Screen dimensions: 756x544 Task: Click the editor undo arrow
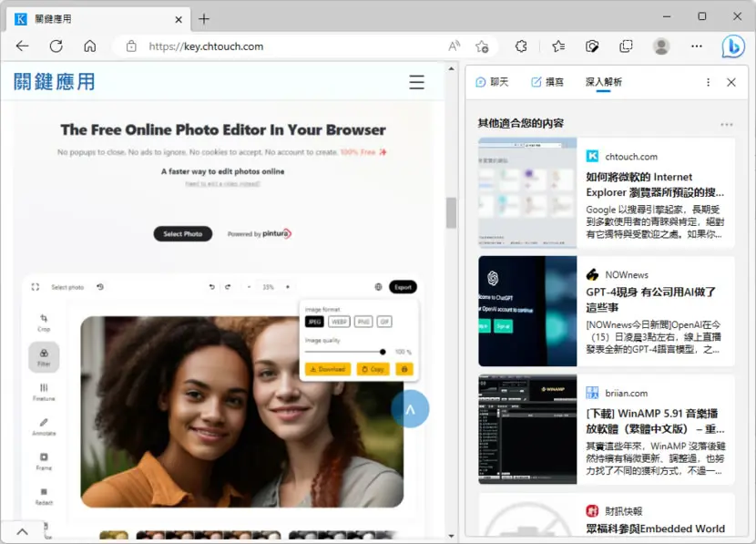click(x=211, y=287)
